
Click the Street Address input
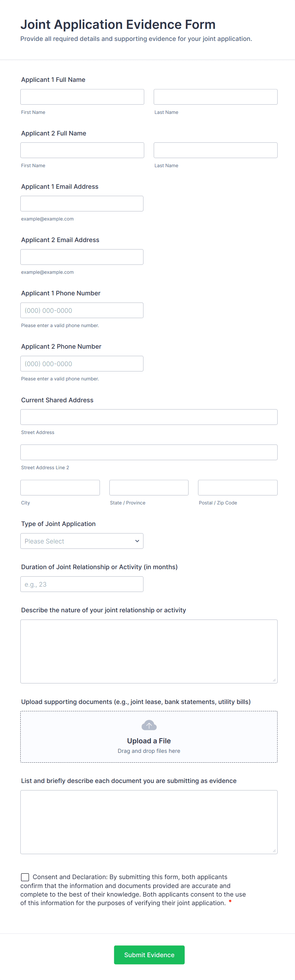(x=149, y=417)
